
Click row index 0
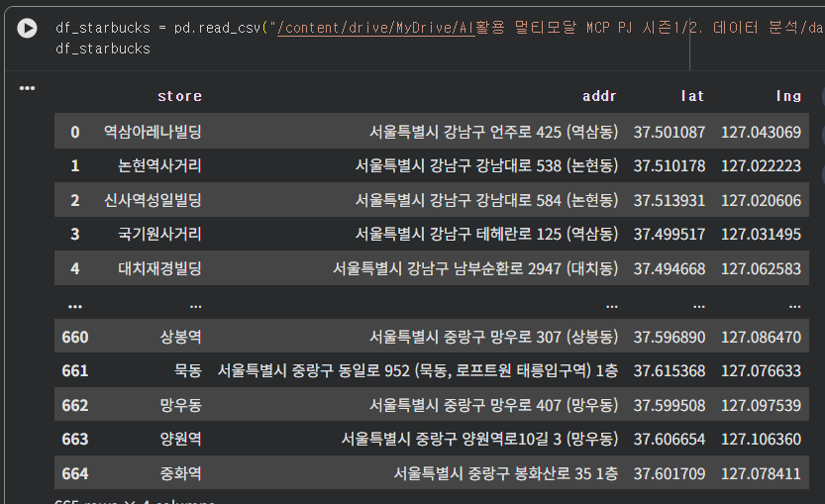(x=75, y=132)
